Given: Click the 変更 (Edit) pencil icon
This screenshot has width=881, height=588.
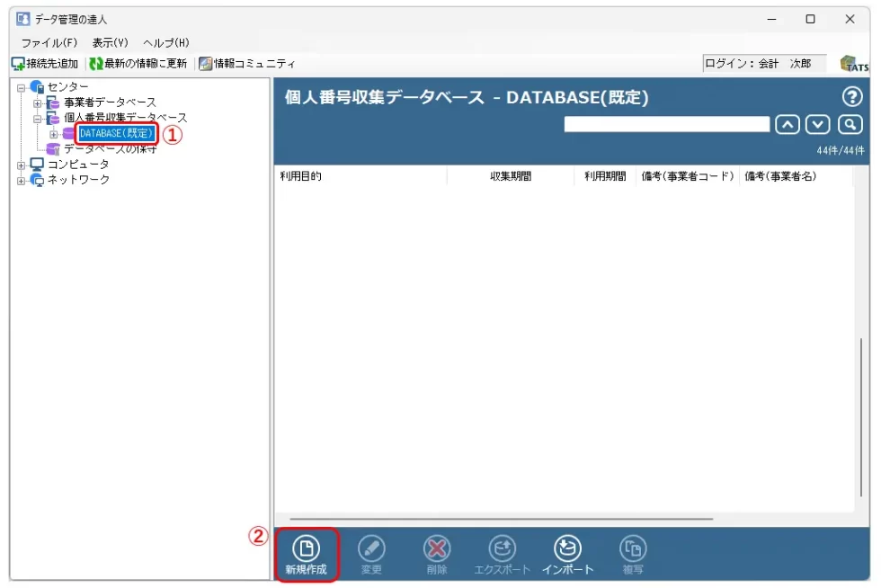Looking at the screenshot, I should (x=371, y=548).
